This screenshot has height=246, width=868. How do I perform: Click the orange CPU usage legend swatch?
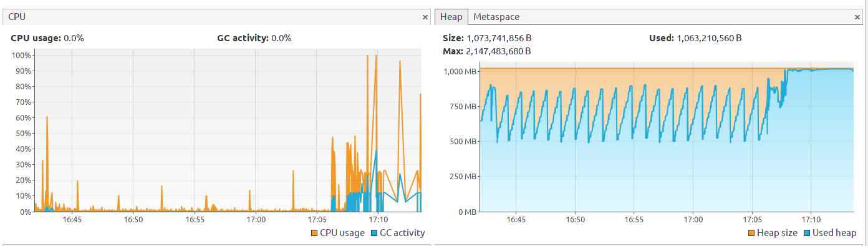(314, 233)
